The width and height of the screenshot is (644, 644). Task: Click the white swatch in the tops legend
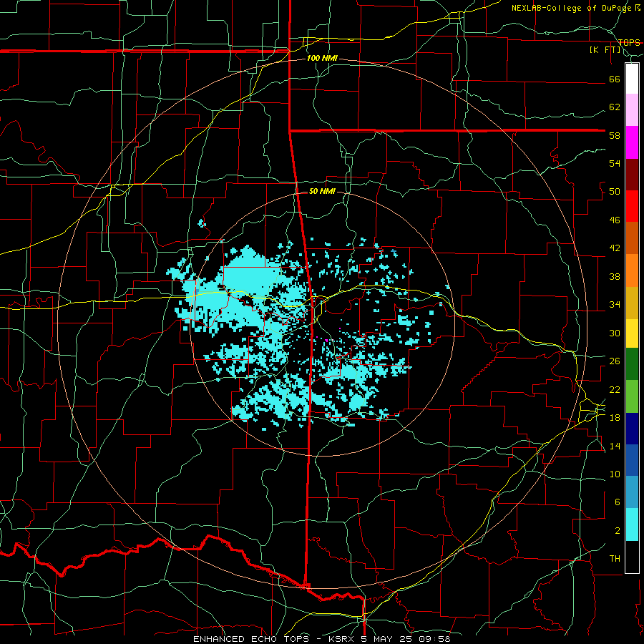pos(632,79)
